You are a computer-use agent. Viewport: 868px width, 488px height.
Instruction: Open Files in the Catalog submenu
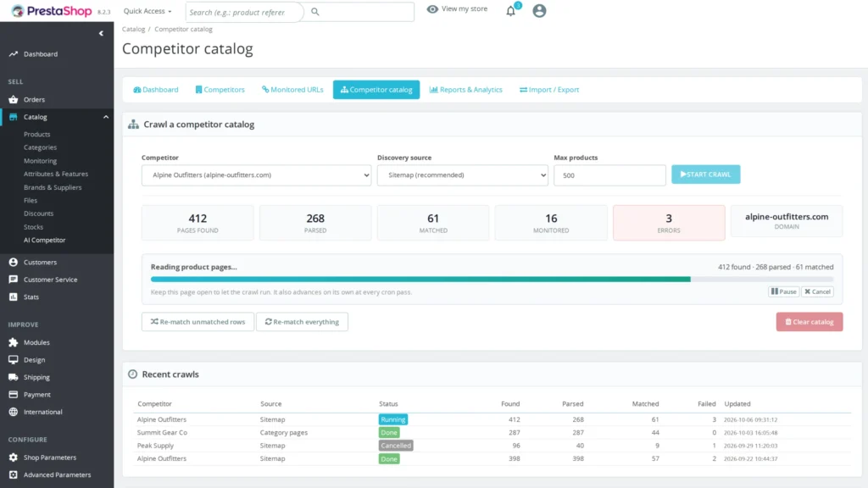pyautogui.click(x=31, y=200)
